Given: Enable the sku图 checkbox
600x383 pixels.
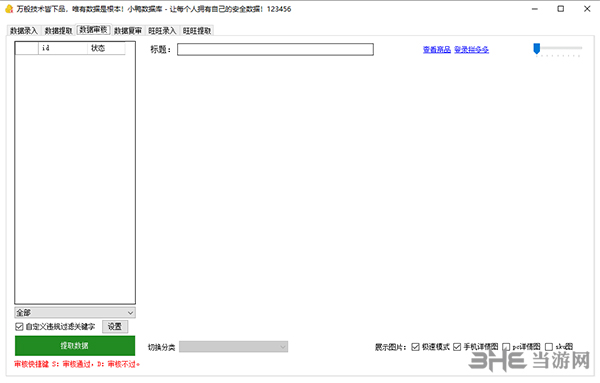Looking at the screenshot, I should click(549, 347).
